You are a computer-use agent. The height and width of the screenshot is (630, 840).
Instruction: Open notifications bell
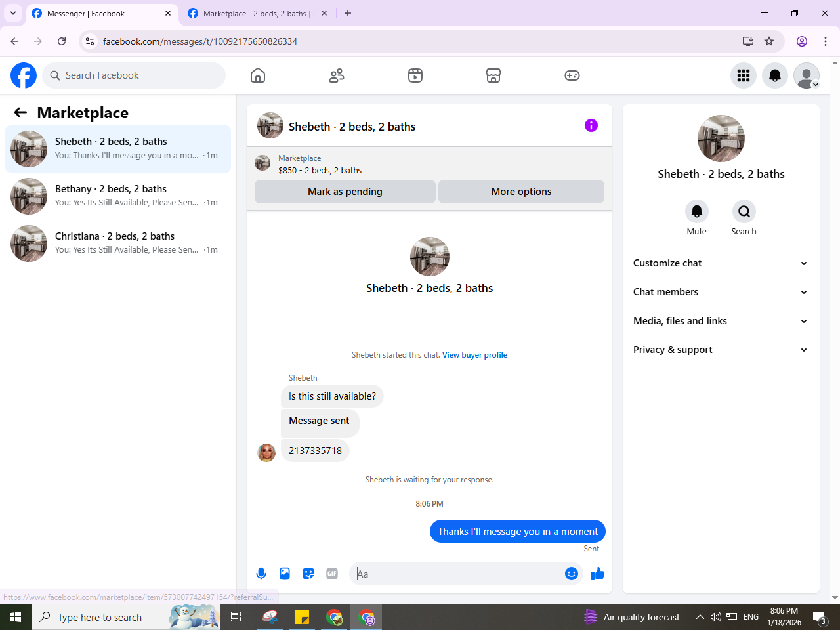(775, 75)
